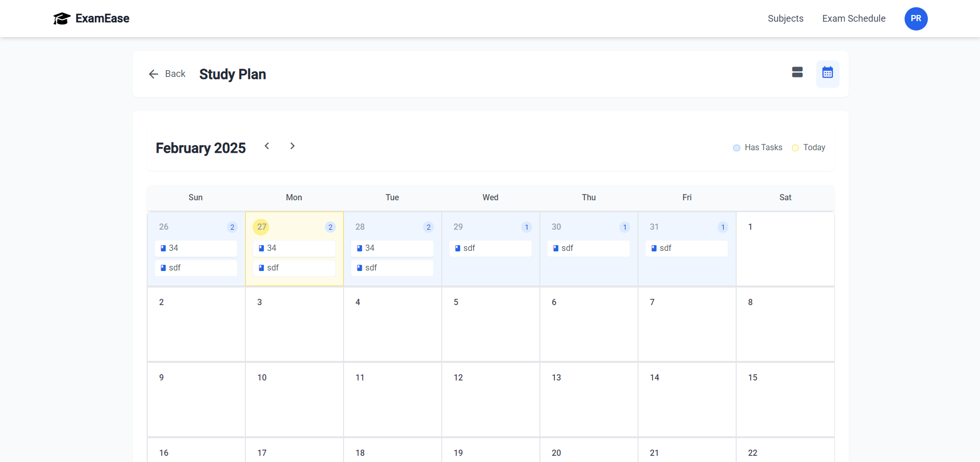The width and height of the screenshot is (980, 462).
Task: Click the Sun column header
Action: pyautogui.click(x=195, y=198)
